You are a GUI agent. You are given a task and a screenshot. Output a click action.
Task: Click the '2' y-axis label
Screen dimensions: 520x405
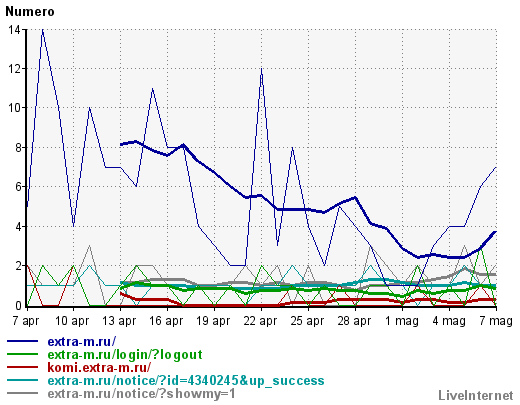[x=18, y=266]
